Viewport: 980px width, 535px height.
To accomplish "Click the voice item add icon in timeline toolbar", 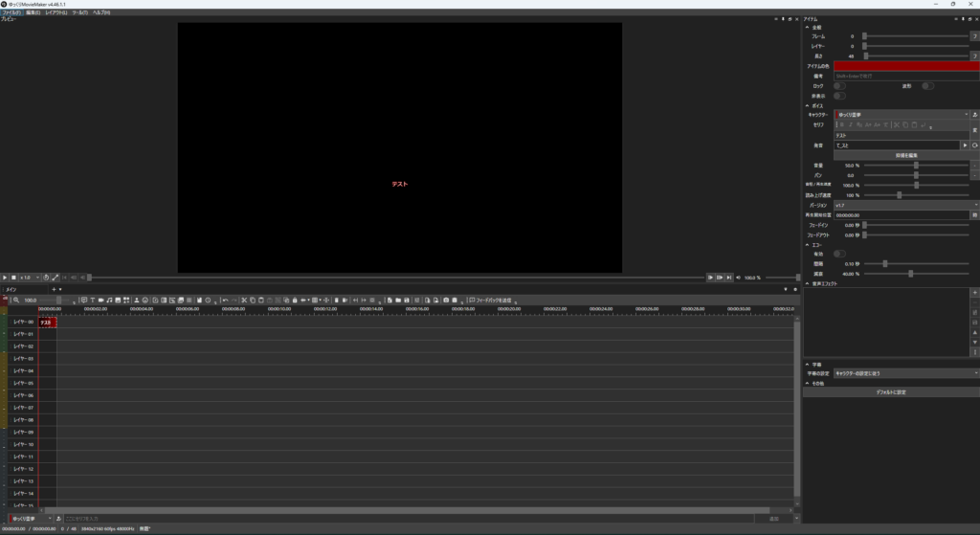I will (x=84, y=300).
